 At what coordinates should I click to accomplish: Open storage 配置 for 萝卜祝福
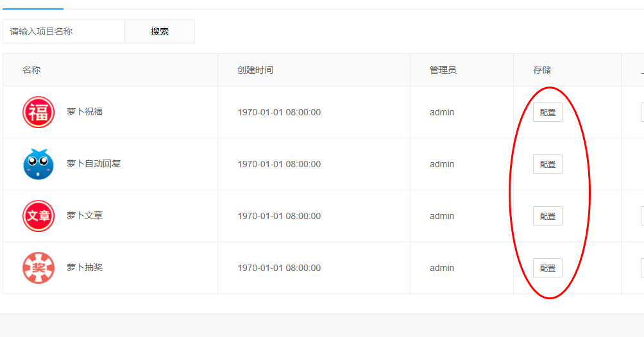pos(548,112)
